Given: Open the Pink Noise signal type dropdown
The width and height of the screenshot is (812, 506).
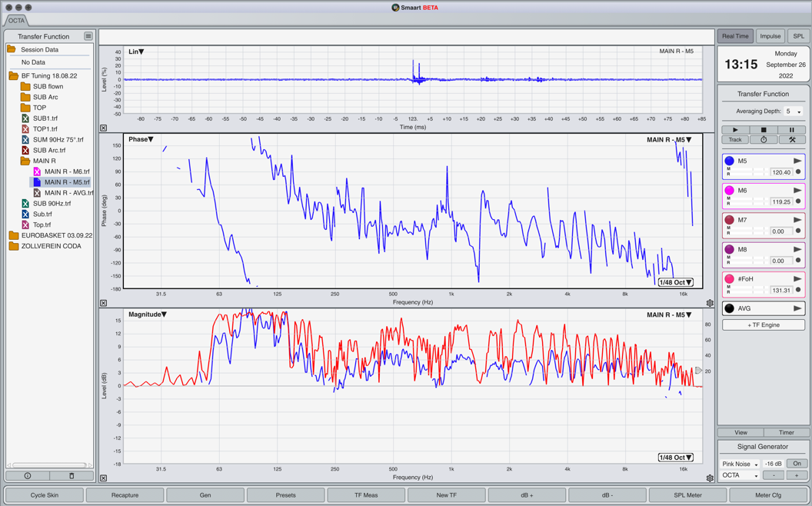Looking at the screenshot, I should tap(740, 464).
